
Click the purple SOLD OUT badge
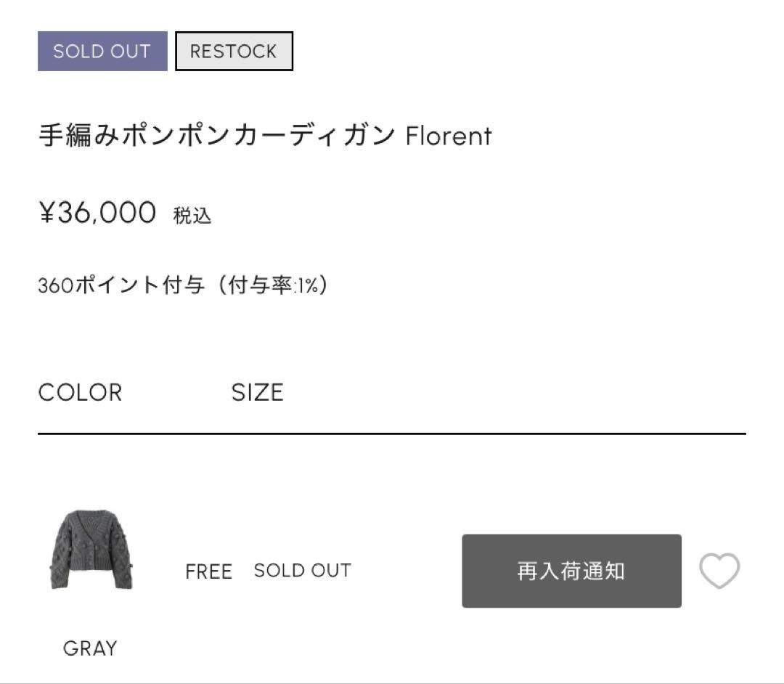click(x=102, y=52)
